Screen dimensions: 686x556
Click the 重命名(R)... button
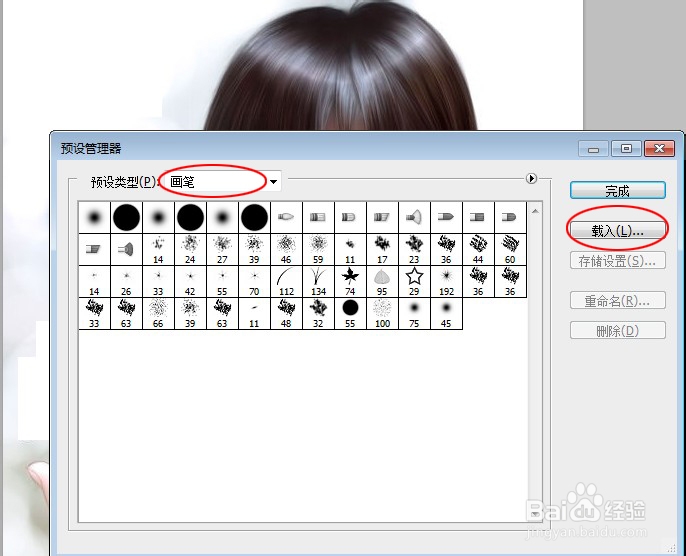coord(618,301)
